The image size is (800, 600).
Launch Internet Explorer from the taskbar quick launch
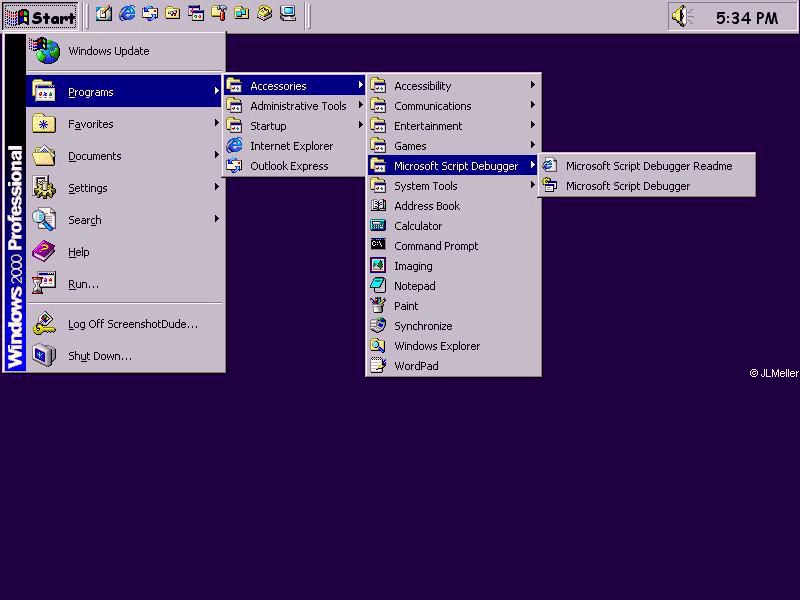pyautogui.click(x=127, y=14)
